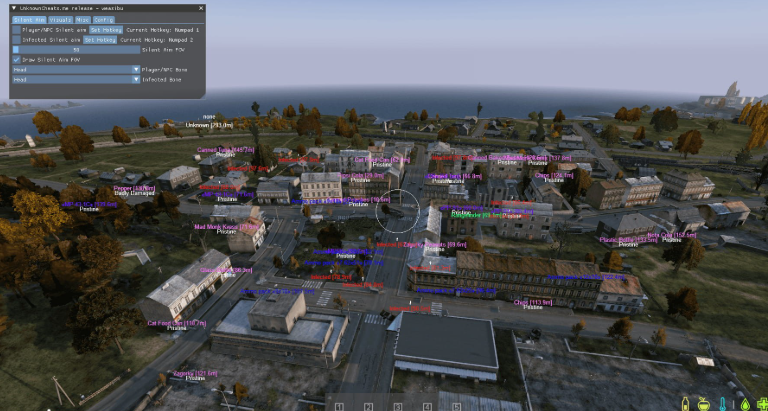The height and width of the screenshot is (411, 768).
Task: Click the temperature thermometer status icon
Action: tap(722, 404)
